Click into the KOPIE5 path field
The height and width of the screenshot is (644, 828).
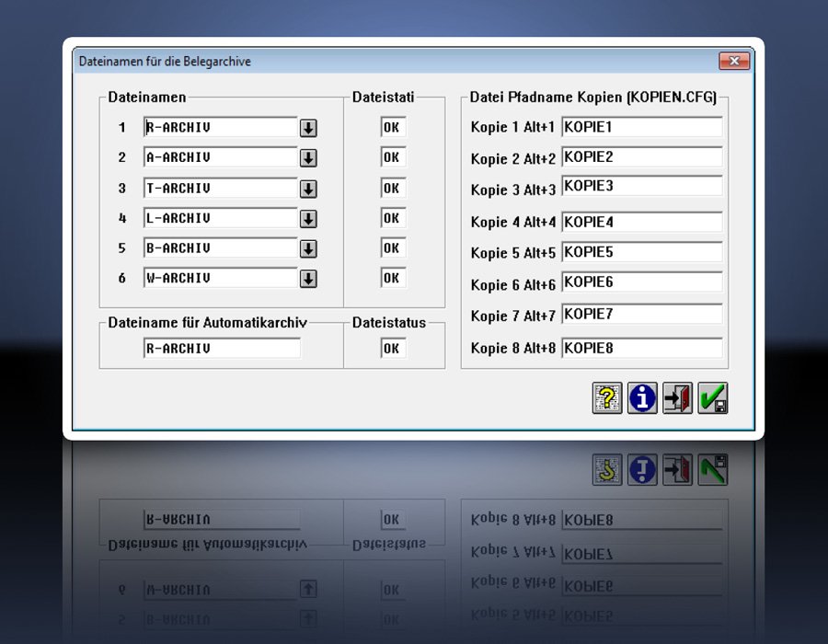[641, 252]
